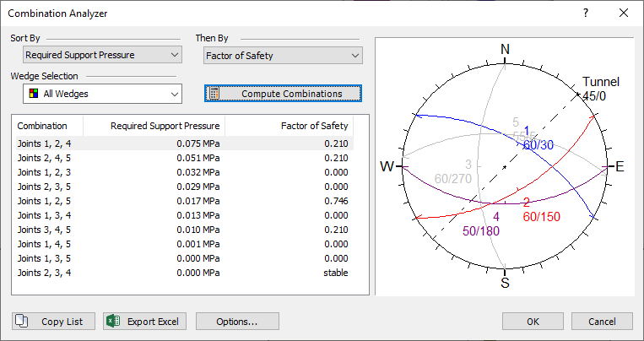
Task: Close the Combination Analyzer dialog
Action: [x=624, y=14]
